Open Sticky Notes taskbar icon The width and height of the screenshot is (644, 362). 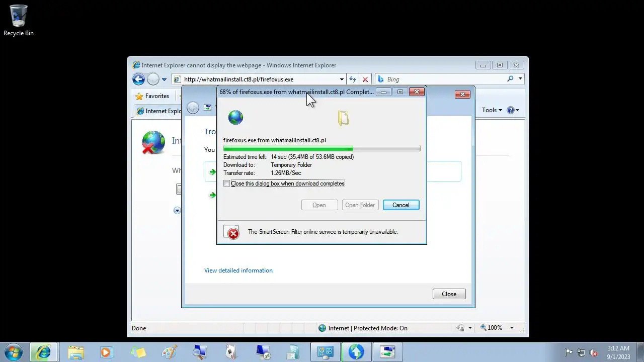(x=138, y=352)
